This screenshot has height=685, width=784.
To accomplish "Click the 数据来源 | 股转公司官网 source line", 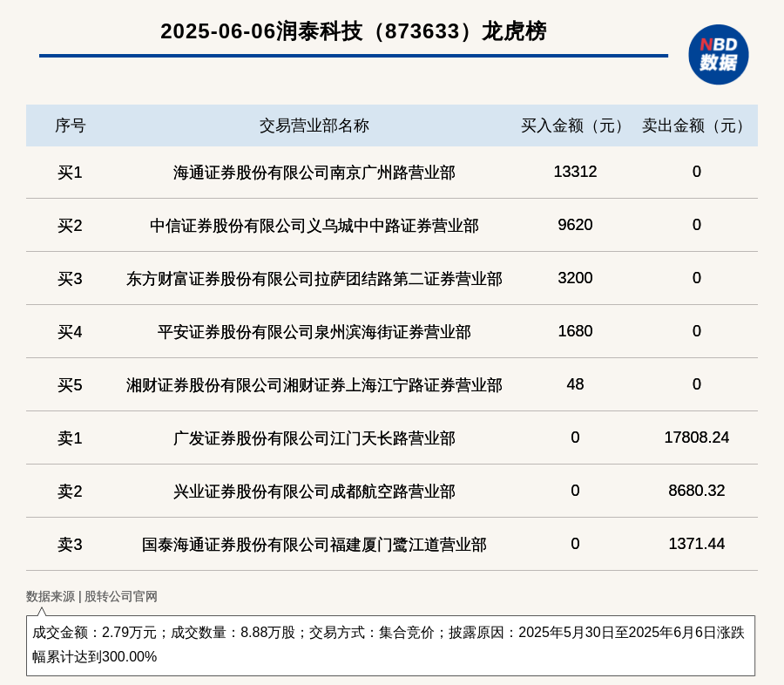I will tap(91, 596).
